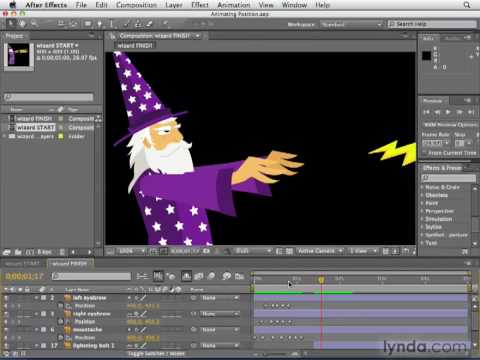Screen dimensions: 480x360
Task: Click the Effects & Presets search field
Action: tap(449, 178)
